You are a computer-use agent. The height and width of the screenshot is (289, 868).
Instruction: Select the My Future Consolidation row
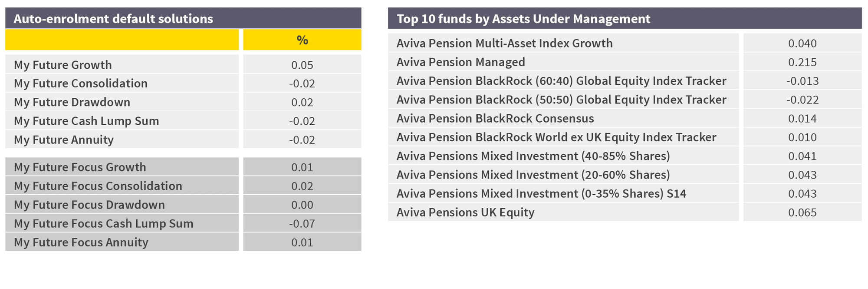[183, 83]
